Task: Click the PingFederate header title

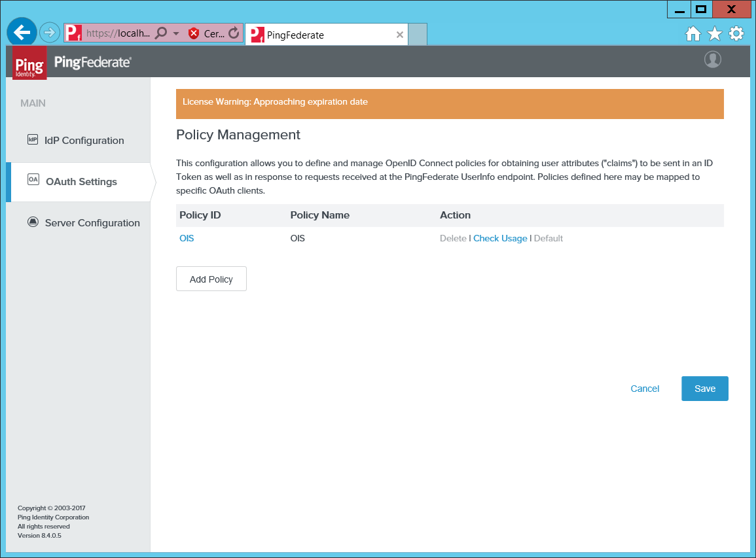Action: click(x=92, y=62)
